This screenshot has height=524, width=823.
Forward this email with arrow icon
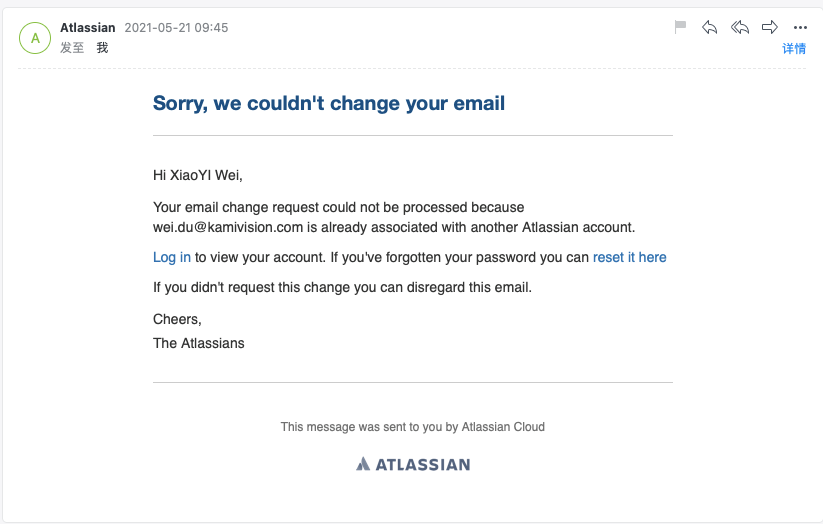pos(769,27)
